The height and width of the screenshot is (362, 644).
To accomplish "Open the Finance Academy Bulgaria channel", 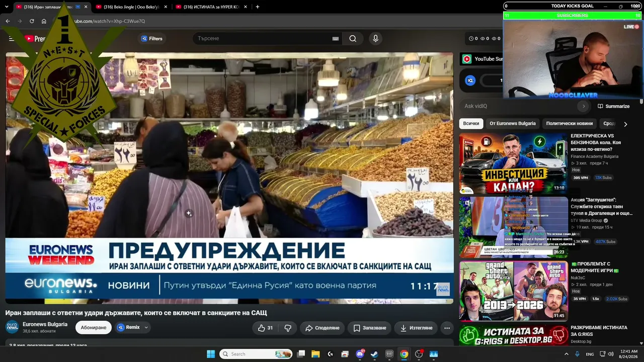I will point(594,156).
